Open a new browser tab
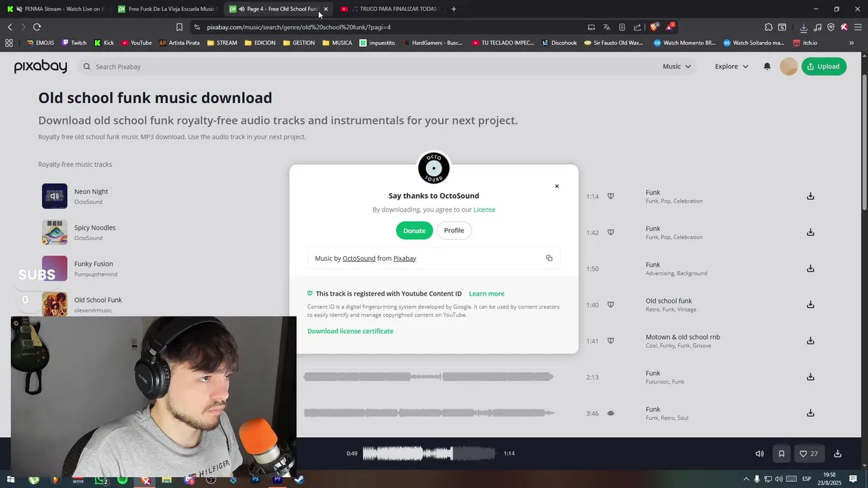This screenshot has width=868, height=488. (454, 9)
